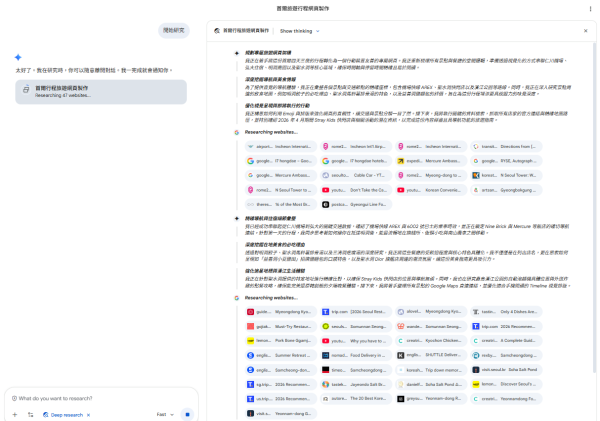Viewport: 600px width, 421px height.
Task: Focus the 'What do you want to research?' input
Action: coord(100,397)
